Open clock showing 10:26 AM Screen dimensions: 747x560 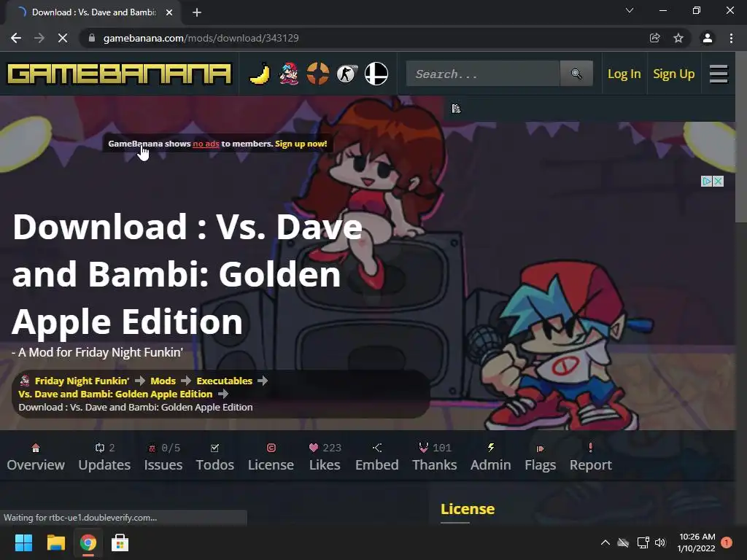pos(697,542)
